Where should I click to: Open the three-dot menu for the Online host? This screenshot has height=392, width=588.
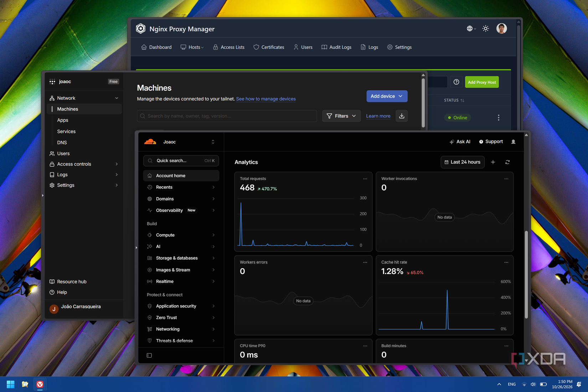[499, 118]
